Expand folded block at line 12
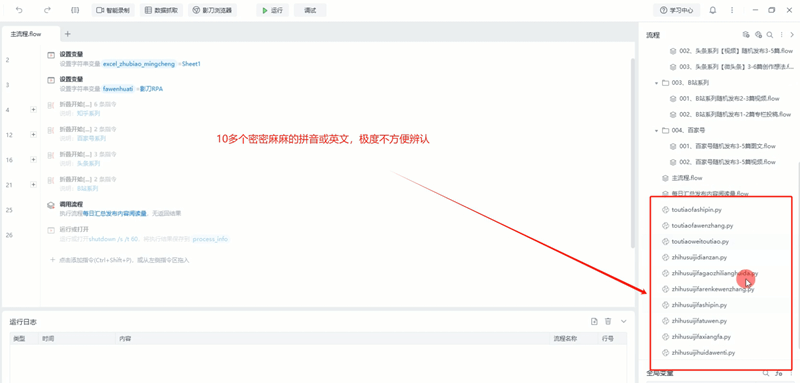The height and width of the screenshot is (383, 800). tap(33, 134)
